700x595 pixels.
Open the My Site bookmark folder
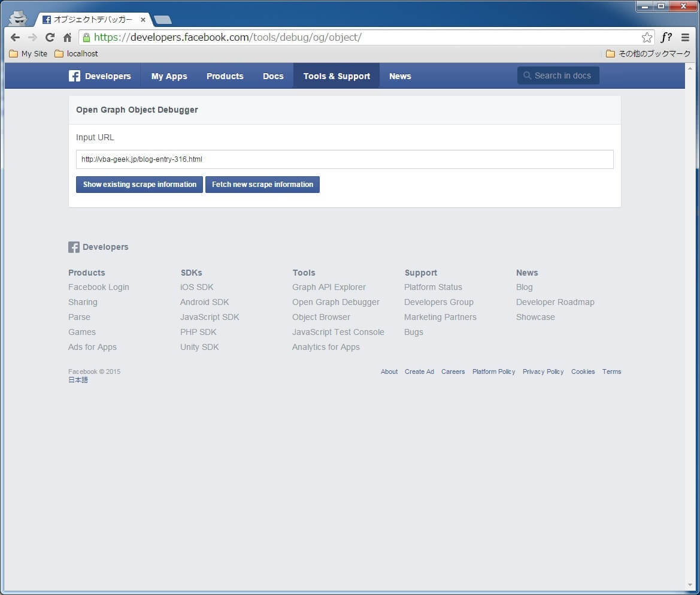29,54
